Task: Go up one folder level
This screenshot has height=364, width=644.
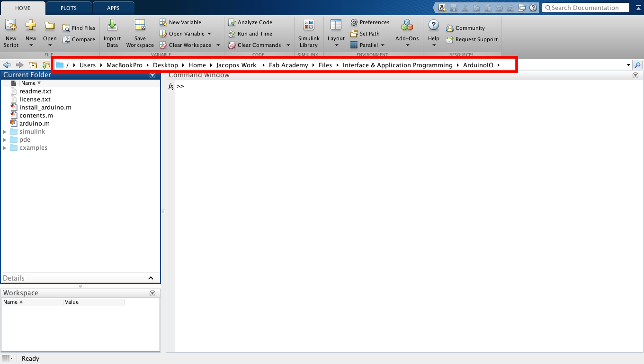Action: pos(33,65)
